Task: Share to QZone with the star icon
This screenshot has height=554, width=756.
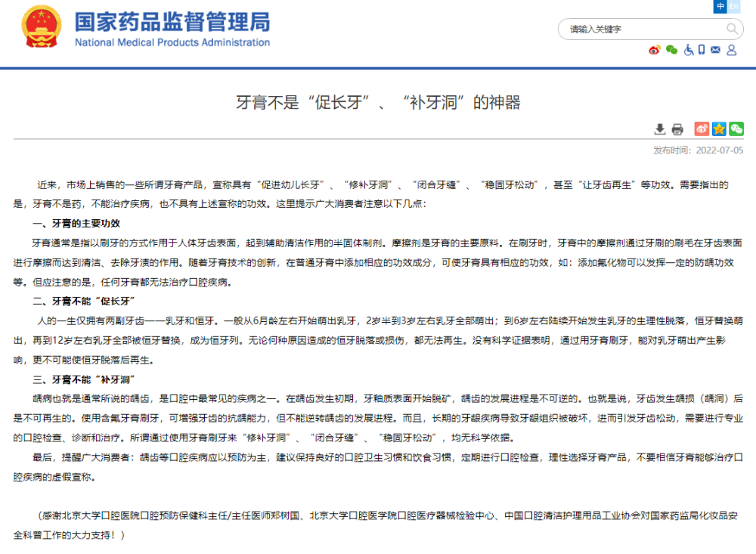Action: coord(719,128)
